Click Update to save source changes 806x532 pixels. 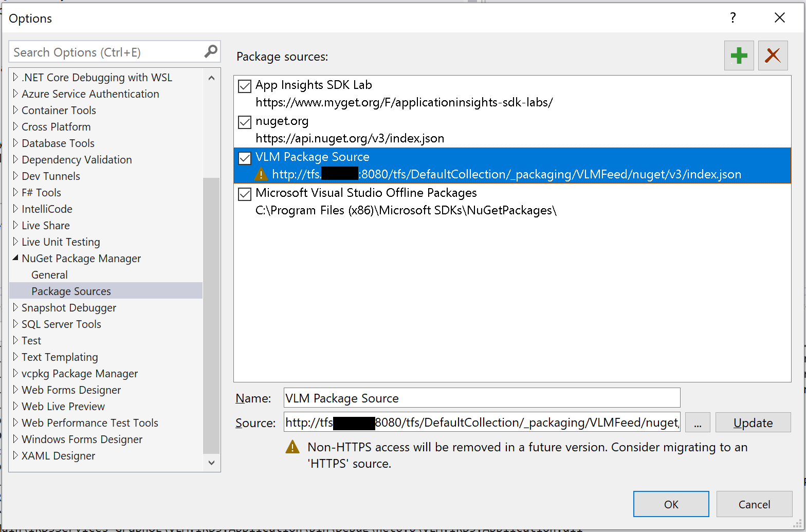pos(753,423)
